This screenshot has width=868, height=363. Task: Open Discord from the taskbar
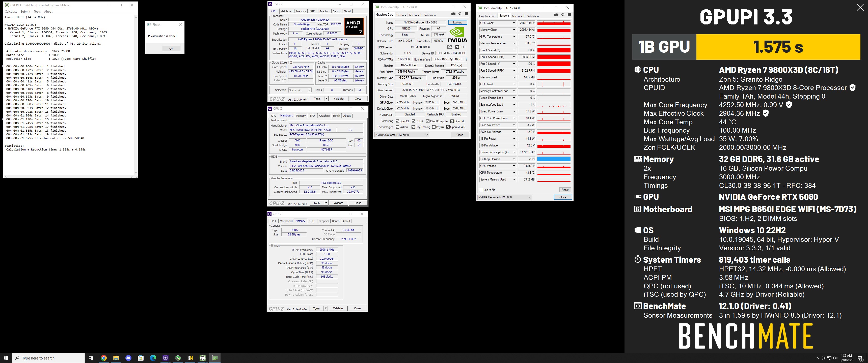(128, 358)
